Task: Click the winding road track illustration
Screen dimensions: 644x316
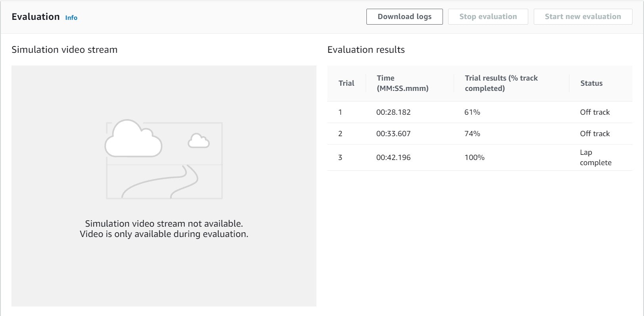Action: tap(160, 182)
